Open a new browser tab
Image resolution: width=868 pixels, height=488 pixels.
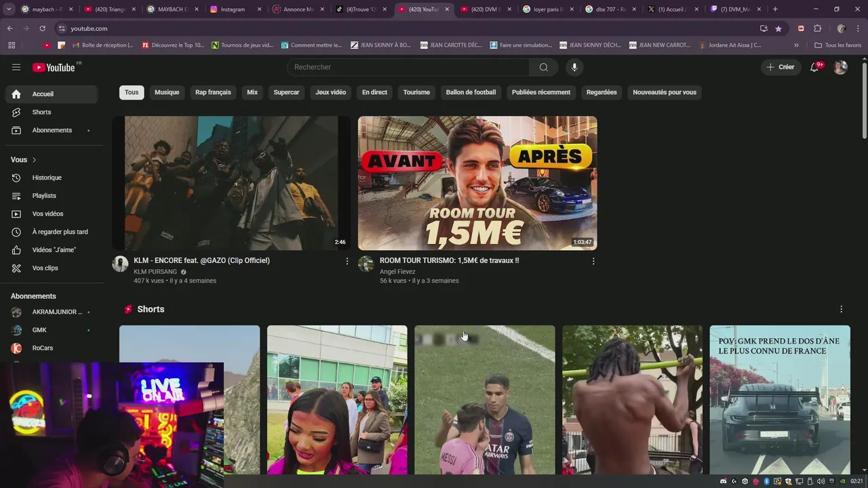[775, 9]
